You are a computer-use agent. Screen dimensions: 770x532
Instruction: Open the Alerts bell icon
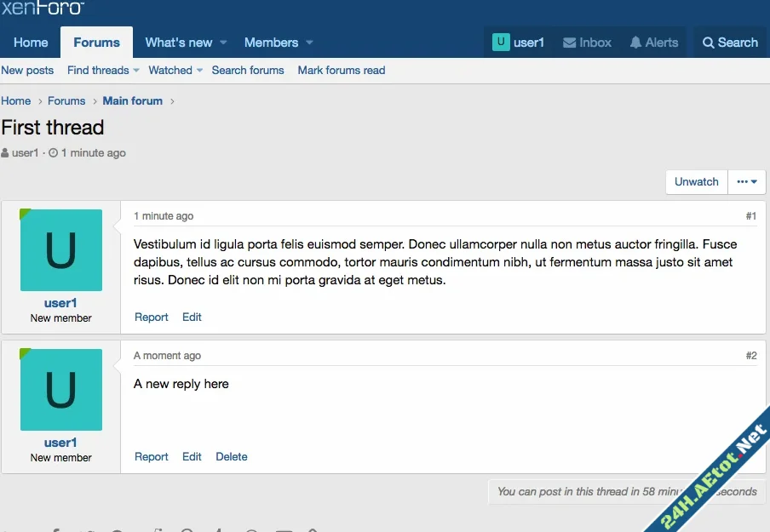click(x=635, y=43)
